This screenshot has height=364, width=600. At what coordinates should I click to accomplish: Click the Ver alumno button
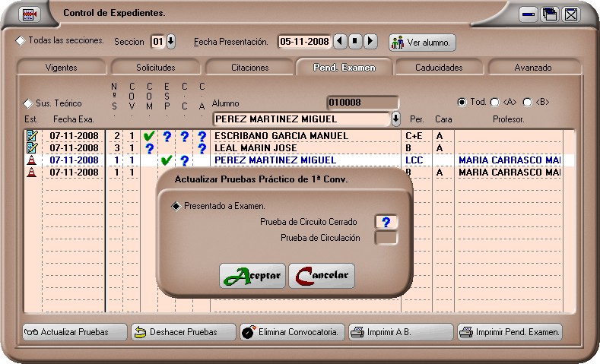tap(422, 42)
